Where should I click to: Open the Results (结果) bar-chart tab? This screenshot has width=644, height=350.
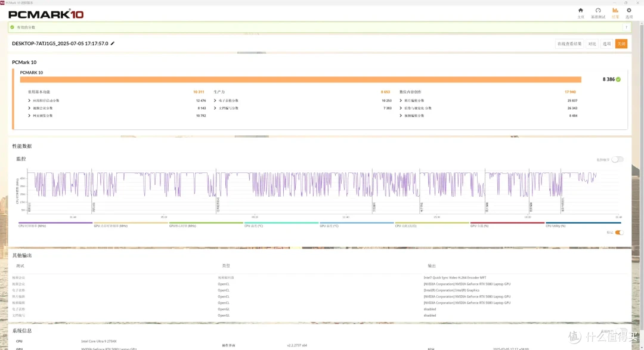pyautogui.click(x=615, y=13)
